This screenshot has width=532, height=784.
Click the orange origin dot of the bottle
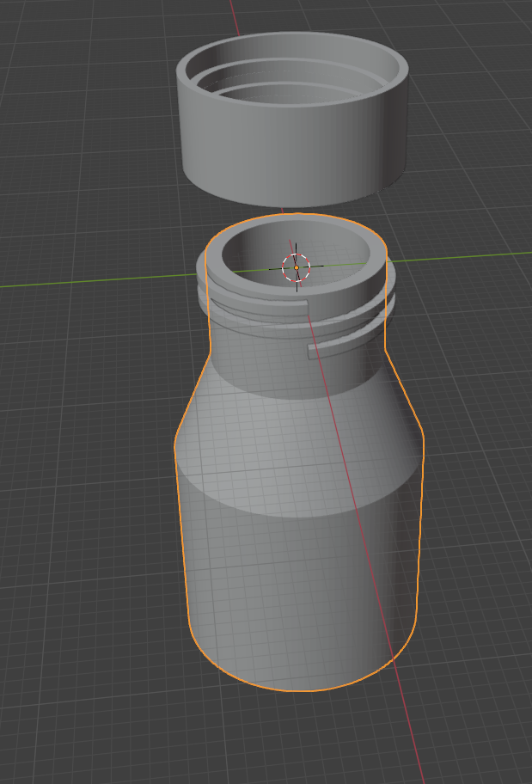coord(297,268)
